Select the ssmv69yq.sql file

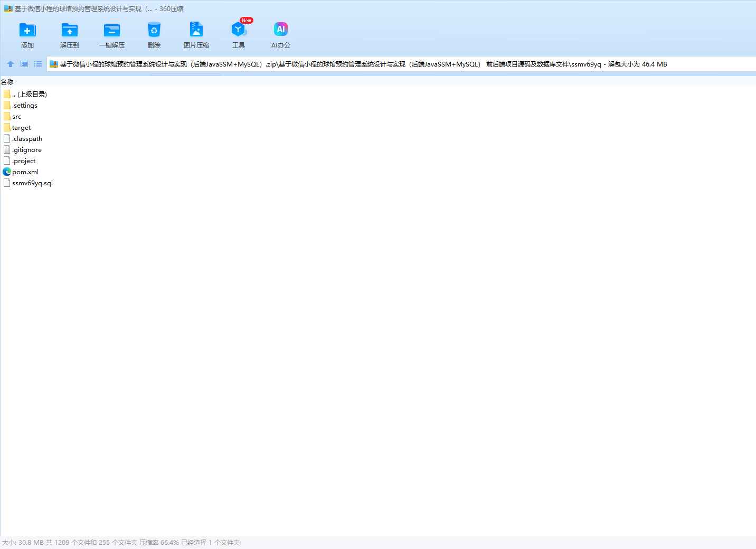[x=28, y=183]
